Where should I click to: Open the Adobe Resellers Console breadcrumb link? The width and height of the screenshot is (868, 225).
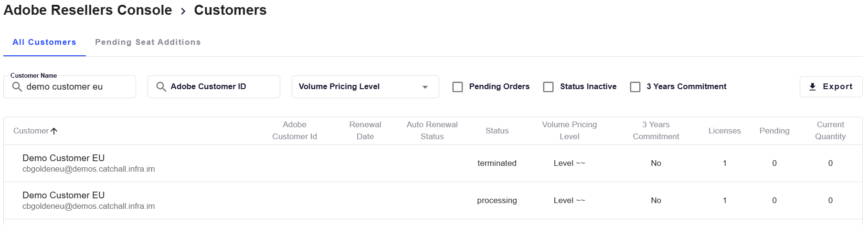point(88,10)
